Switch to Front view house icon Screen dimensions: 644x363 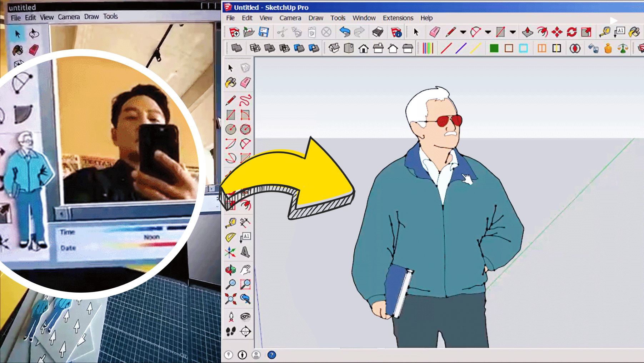point(364,48)
